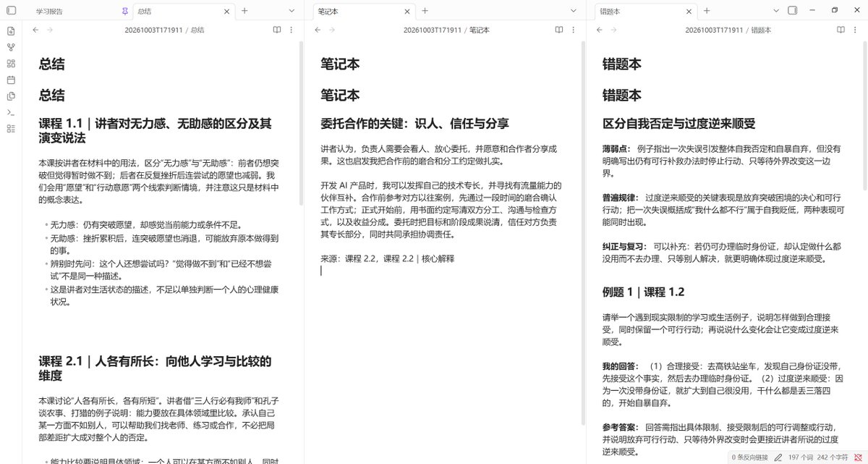Click the 笔记本 title in breadcrumb
The height and width of the screenshot is (464, 868).
pos(480,30)
